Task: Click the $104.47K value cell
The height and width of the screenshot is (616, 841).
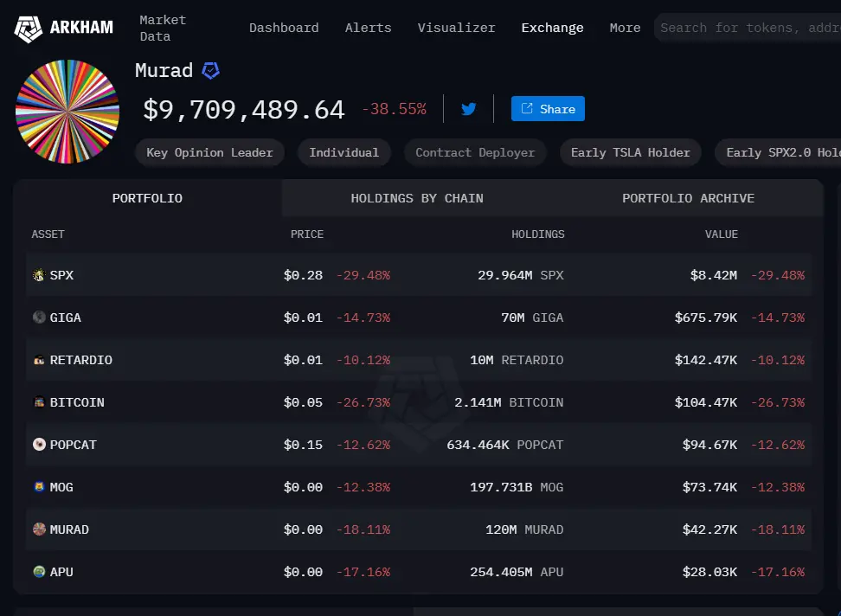Action: coord(706,402)
